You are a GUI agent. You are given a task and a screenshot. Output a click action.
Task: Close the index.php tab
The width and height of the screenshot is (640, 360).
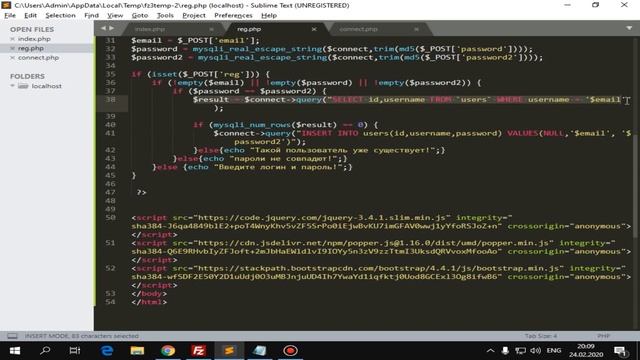click(x=211, y=29)
